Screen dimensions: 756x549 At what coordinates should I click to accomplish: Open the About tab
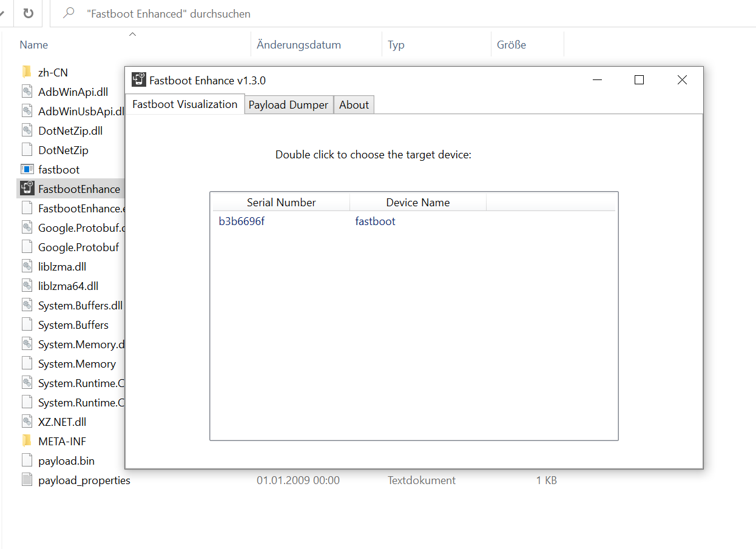click(x=354, y=104)
